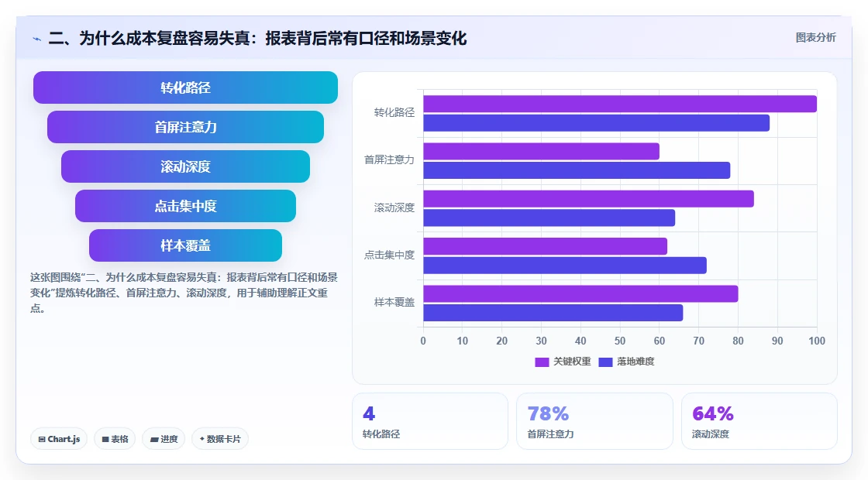
Task: Click the 4 转化路径 data card
Action: (430, 421)
